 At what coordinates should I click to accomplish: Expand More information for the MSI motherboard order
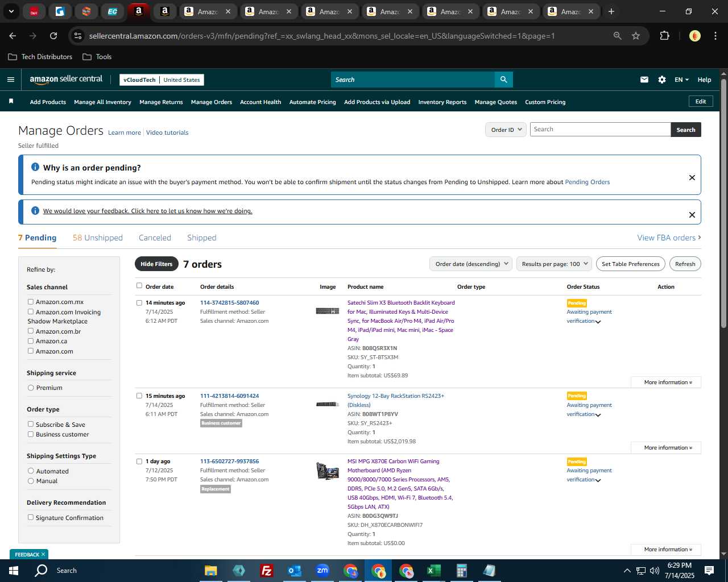[666, 550]
